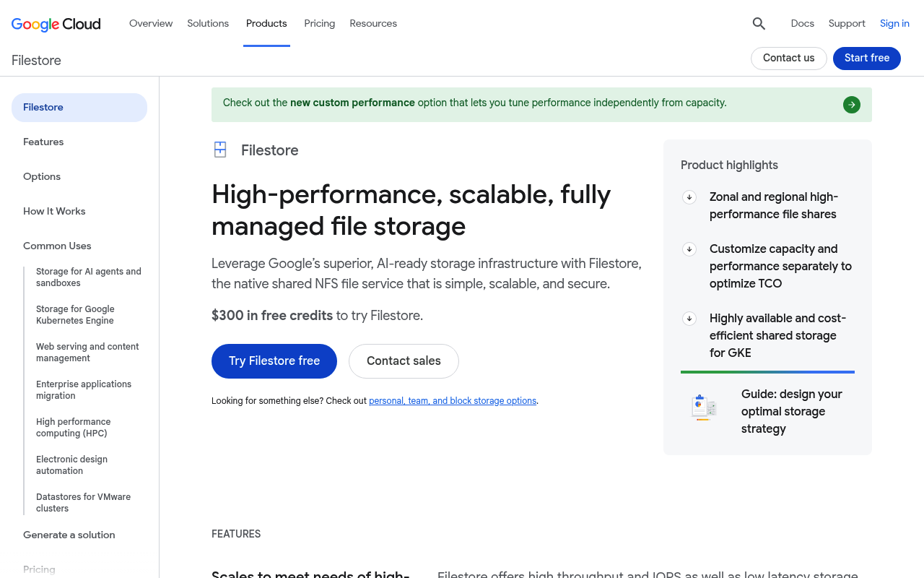This screenshot has height=578, width=924.
Task: Go to Options in the sidebar
Action: click(x=42, y=177)
